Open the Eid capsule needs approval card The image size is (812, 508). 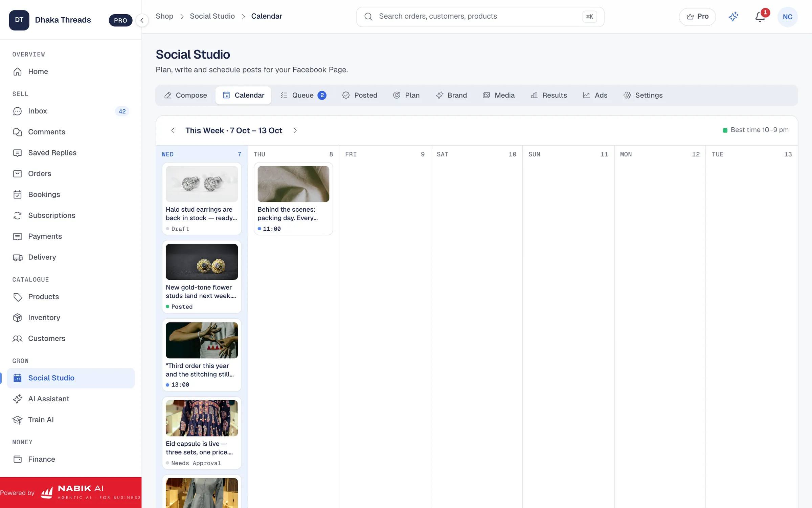(x=202, y=433)
